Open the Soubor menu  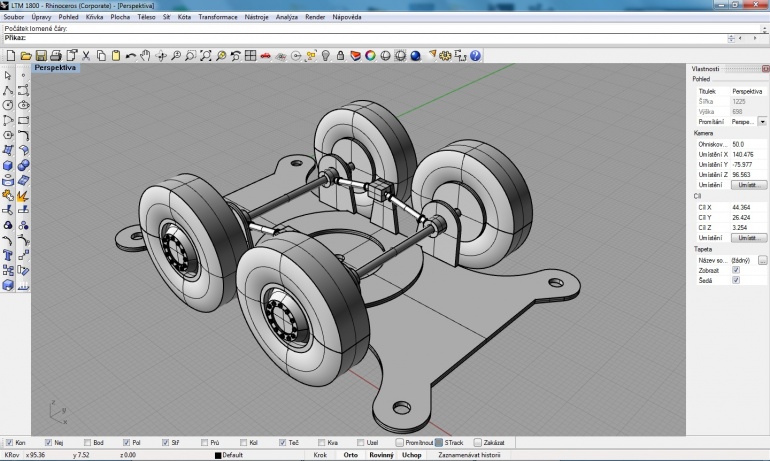(14, 17)
